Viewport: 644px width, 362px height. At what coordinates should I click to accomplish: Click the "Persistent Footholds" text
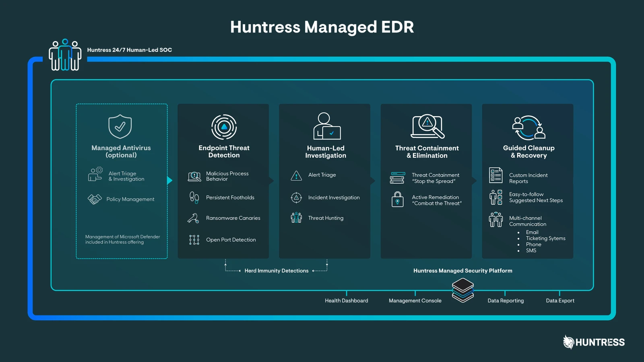click(x=230, y=197)
